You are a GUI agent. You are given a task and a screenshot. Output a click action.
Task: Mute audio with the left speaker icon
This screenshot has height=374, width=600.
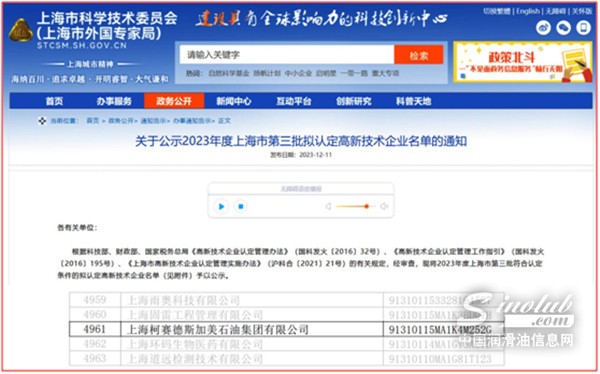click(x=328, y=207)
